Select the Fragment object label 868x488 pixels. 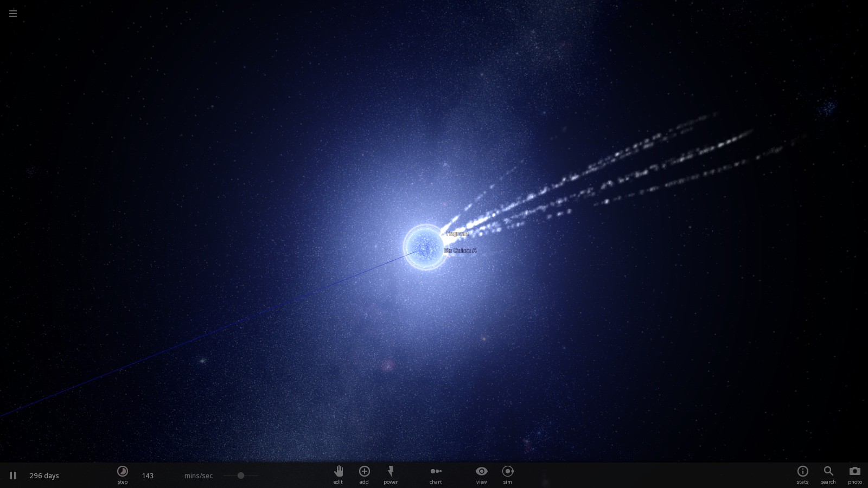tap(456, 233)
